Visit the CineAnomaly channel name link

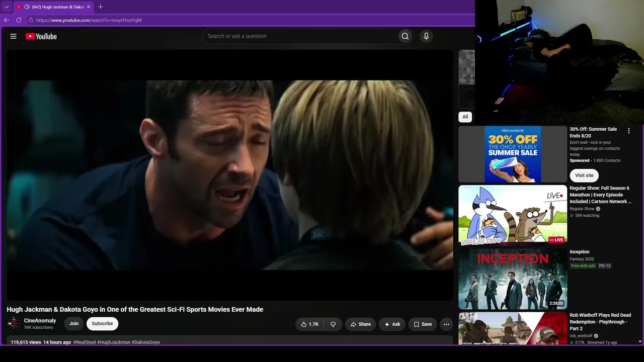tap(40, 321)
